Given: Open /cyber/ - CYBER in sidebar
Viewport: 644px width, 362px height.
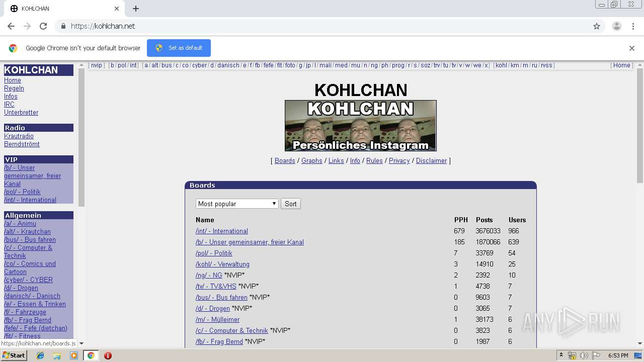Looking at the screenshot, I should (x=28, y=280).
